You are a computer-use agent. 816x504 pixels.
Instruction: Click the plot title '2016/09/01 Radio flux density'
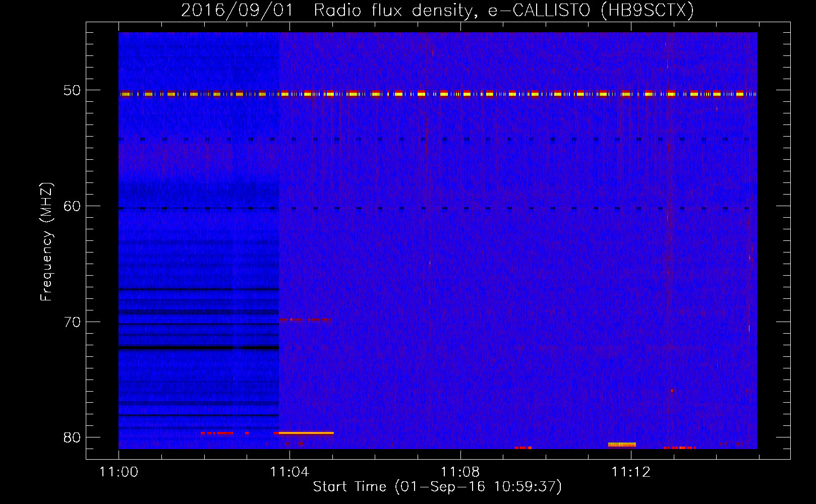327,11
